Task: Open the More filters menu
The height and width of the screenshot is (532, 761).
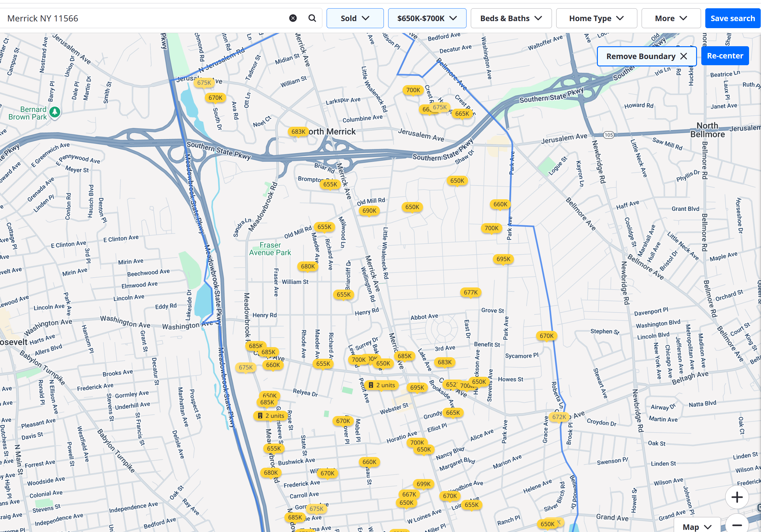Action: [670, 18]
